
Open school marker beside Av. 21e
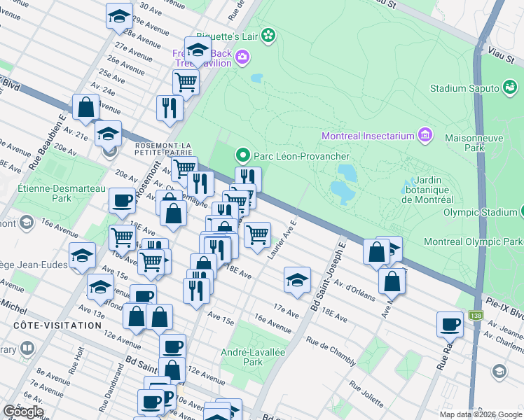pos(108,134)
